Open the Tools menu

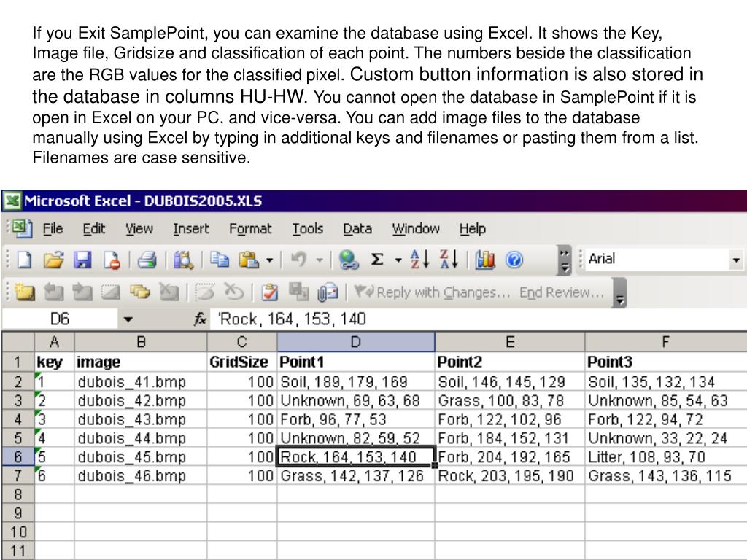click(307, 229)
